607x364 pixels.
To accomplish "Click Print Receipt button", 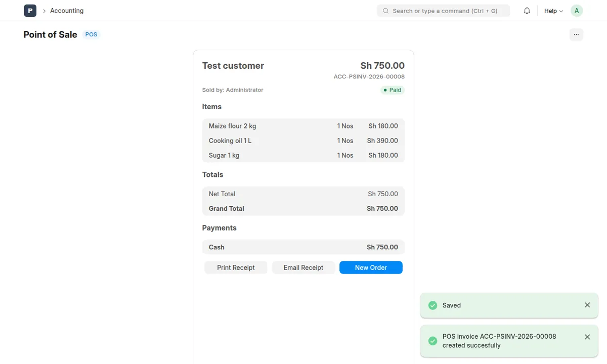I will tap(236, 267).
